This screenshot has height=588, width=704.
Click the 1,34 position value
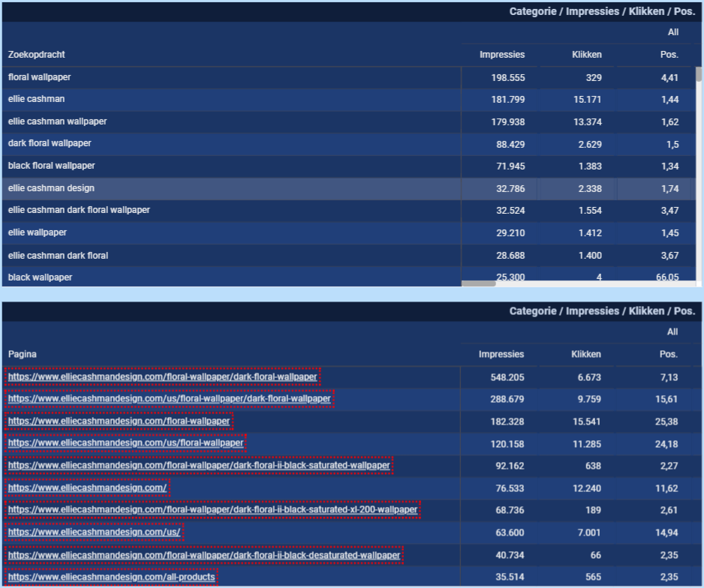coord(670,166)
